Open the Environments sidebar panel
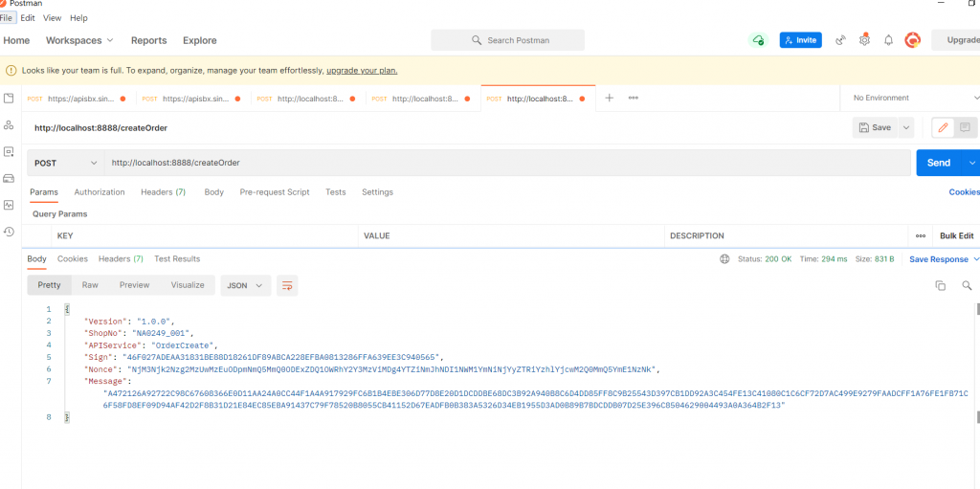 (x=9, y=151)
